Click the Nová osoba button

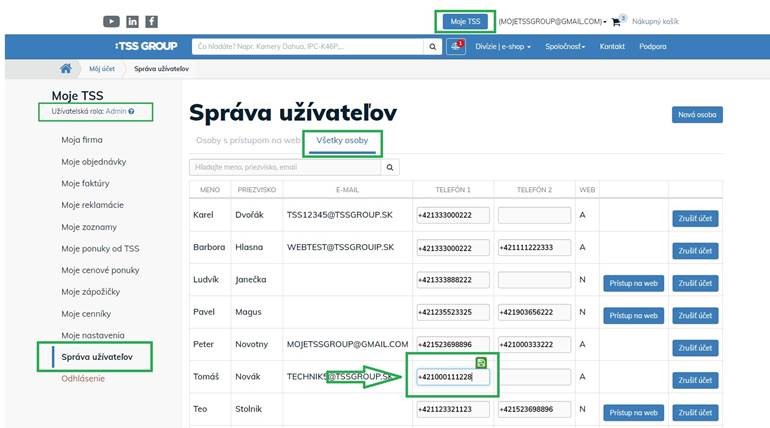(697, 114)
